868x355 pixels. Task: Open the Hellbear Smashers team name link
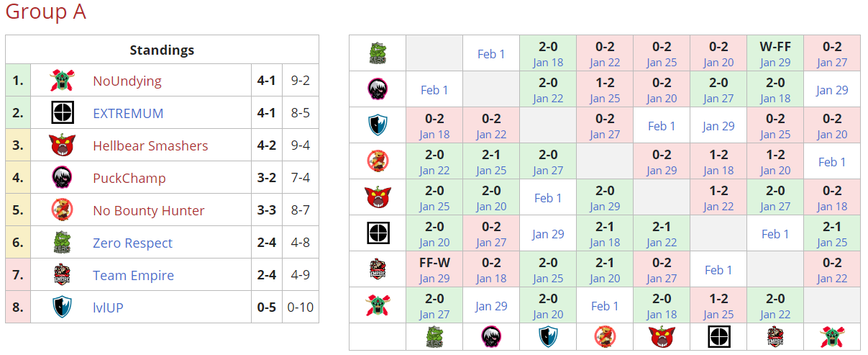point(150,145)
